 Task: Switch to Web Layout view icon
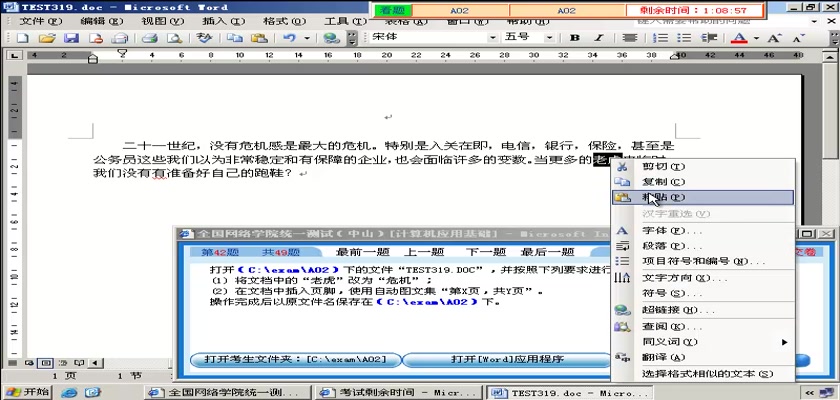pos(28,363)
